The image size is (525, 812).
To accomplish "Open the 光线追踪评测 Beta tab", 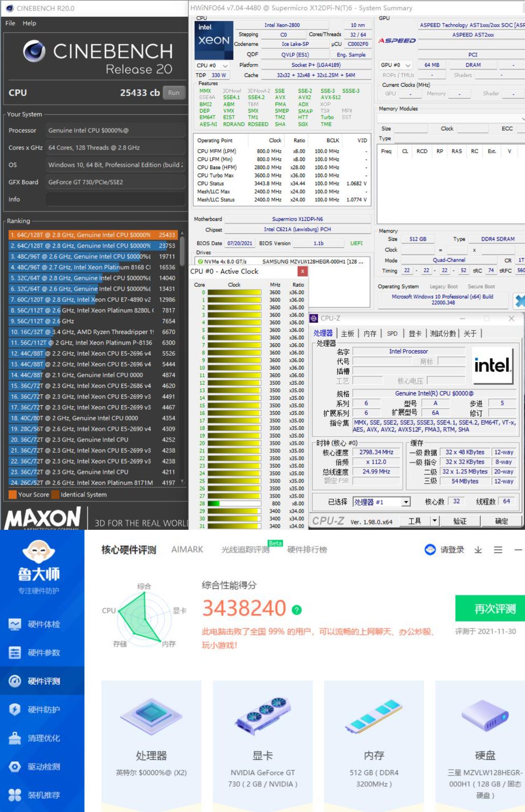I will coord(246,550).
